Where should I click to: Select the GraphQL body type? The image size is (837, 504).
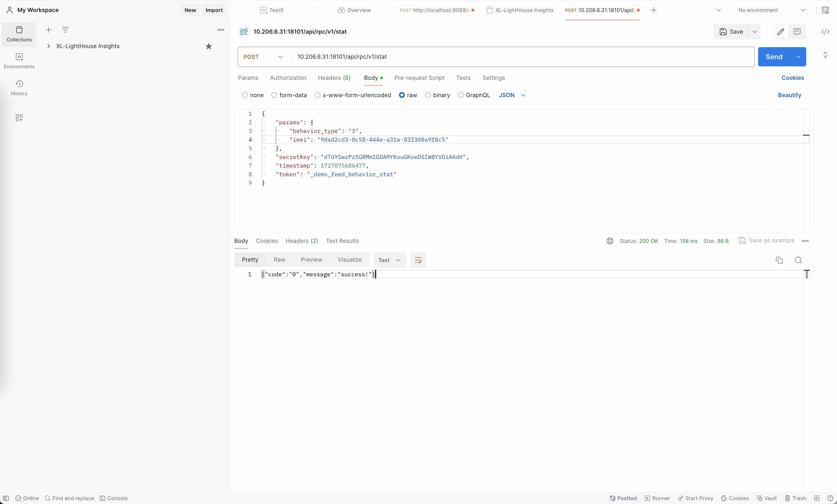point(461,95)
